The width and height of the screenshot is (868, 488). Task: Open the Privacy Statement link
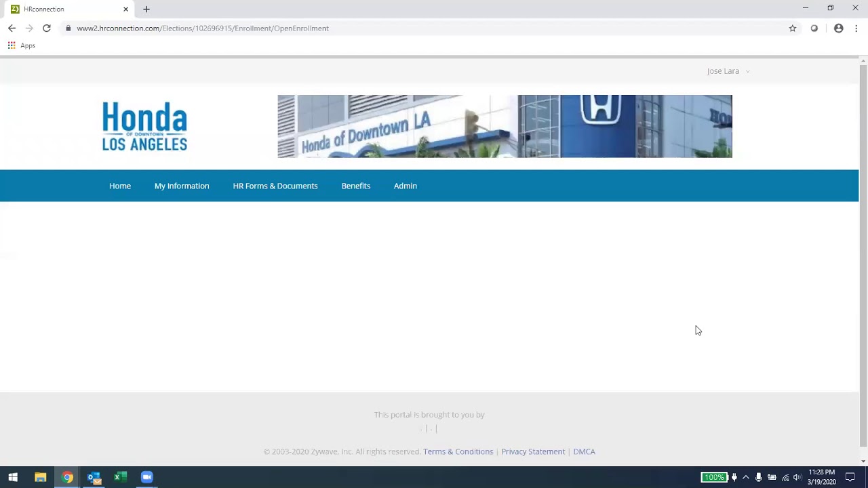pyautogui.click(x=533, y=451)
